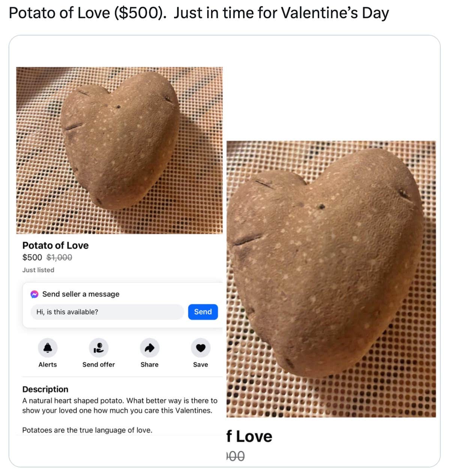Click the Messenger icon next to seller message
The height and width of the screenshot is (476, 450).
click(x=34, y=294)
